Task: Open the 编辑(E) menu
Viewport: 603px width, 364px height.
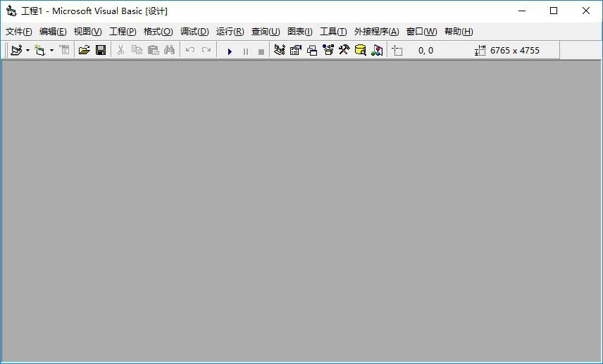Action: 53,32
